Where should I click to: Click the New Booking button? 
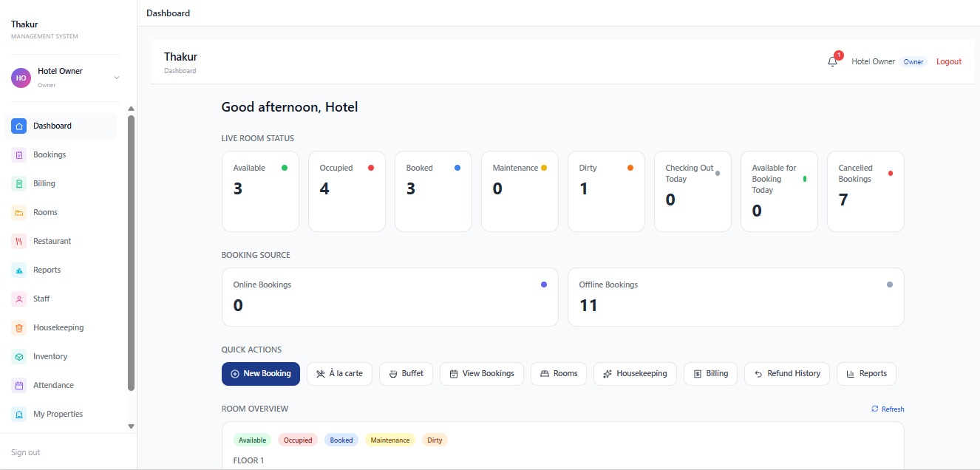pyautogui.click(x=261, y=374)
